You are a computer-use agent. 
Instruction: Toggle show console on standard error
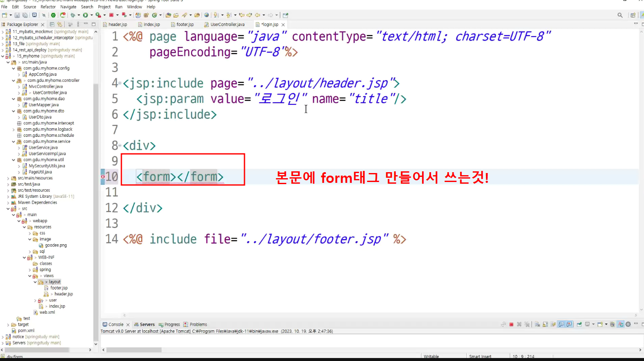(569, 324)
